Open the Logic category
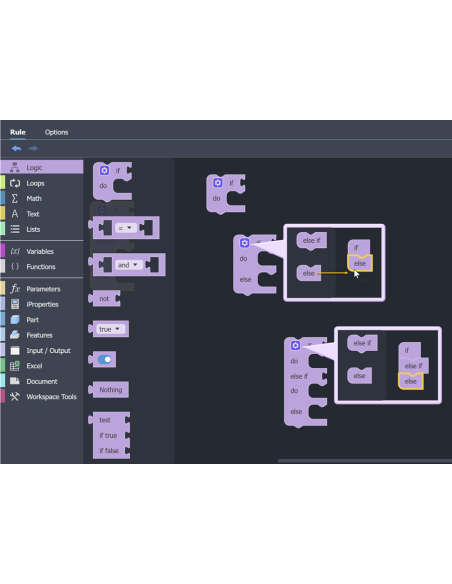Screen dimensions: 452x584 42,168
